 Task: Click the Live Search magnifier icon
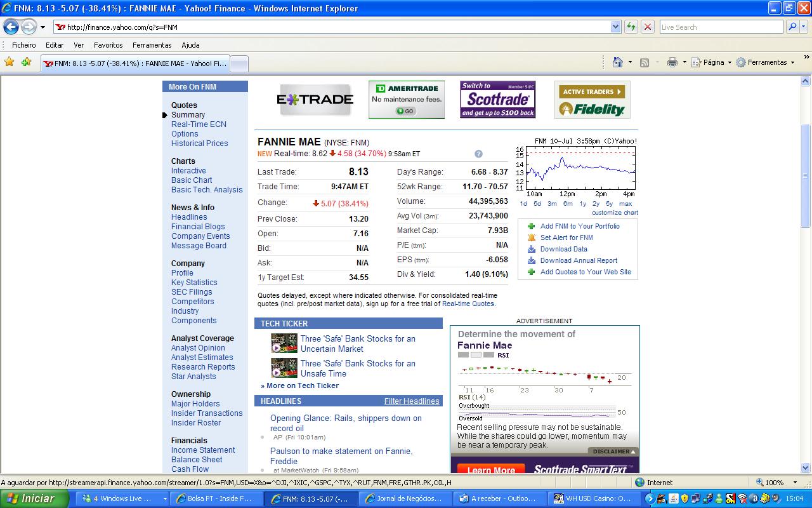792,27
